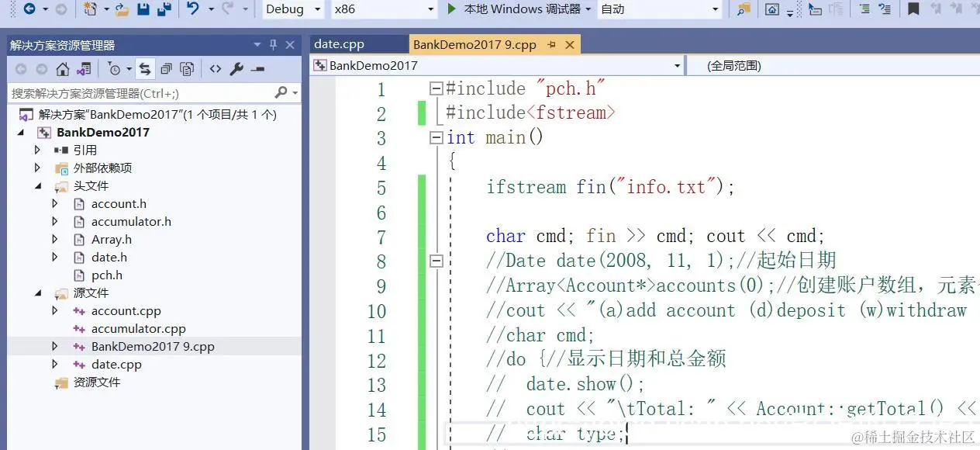Close the Solution Explorer panel
The height and width of the screenshot is (450, 980).
click(290, 45)
